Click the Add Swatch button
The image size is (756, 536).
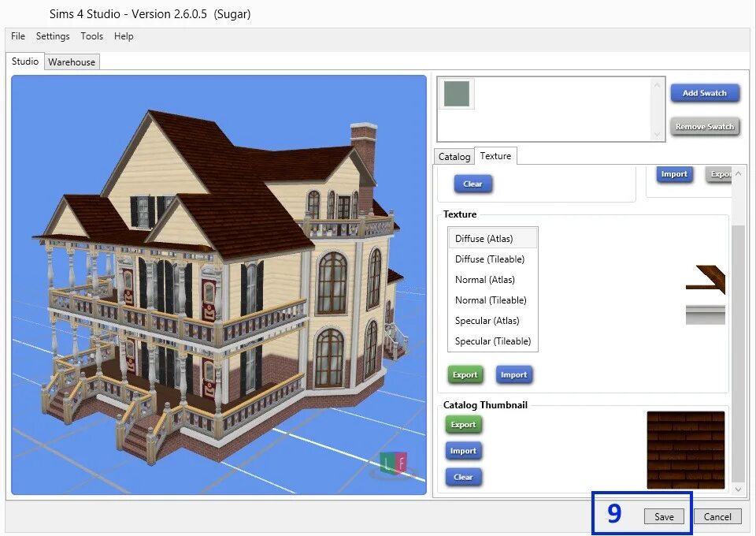(704, 93)
